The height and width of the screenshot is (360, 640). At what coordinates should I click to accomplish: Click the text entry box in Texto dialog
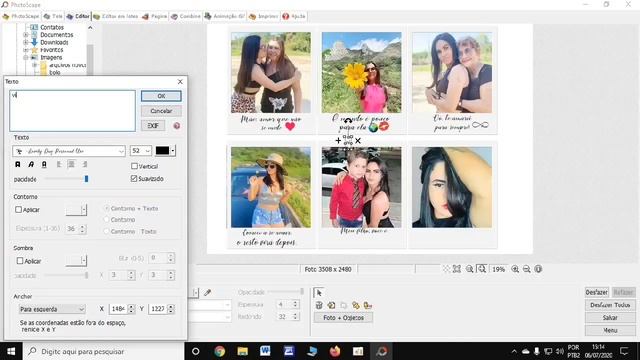[73, 111]
